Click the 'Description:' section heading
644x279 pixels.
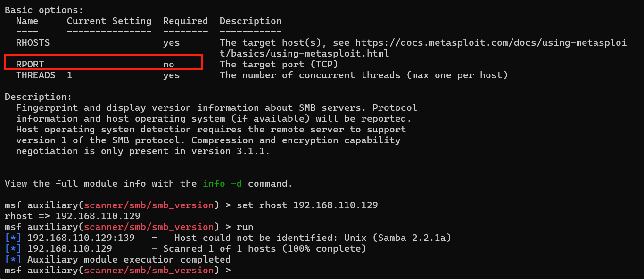click(38, 97)
